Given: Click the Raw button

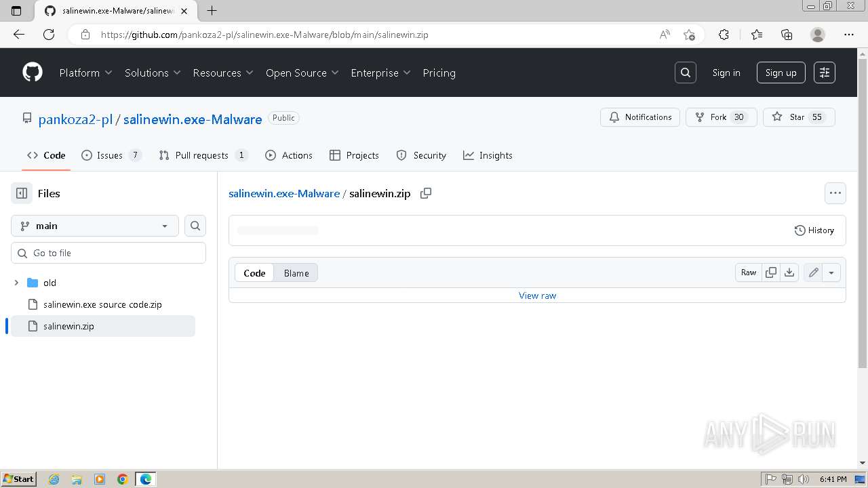Looking at the screenshot, I should tap(749, 272).
